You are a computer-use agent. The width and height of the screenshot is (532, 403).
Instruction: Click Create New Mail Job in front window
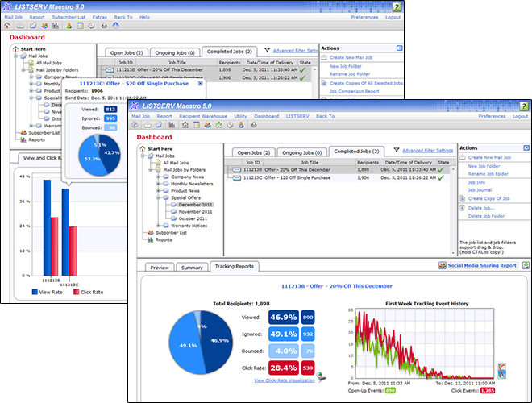[x=489, y=157]
